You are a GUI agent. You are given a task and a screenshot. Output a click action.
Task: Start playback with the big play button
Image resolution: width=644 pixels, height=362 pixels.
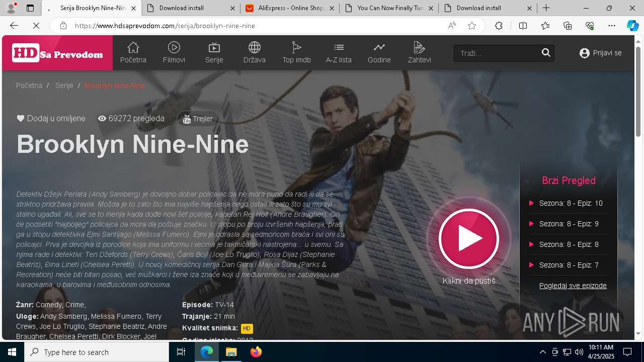469,239
